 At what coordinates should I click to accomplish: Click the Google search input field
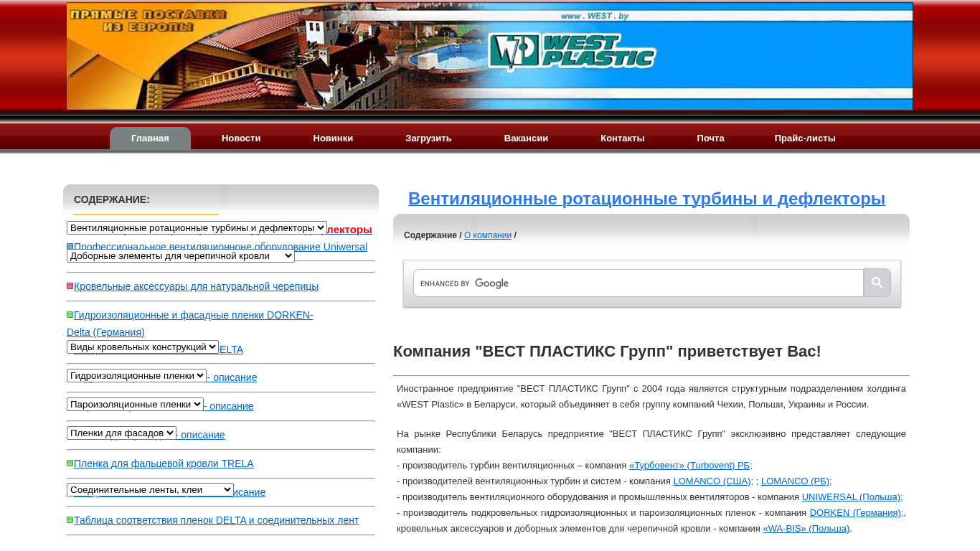(639, 283)
